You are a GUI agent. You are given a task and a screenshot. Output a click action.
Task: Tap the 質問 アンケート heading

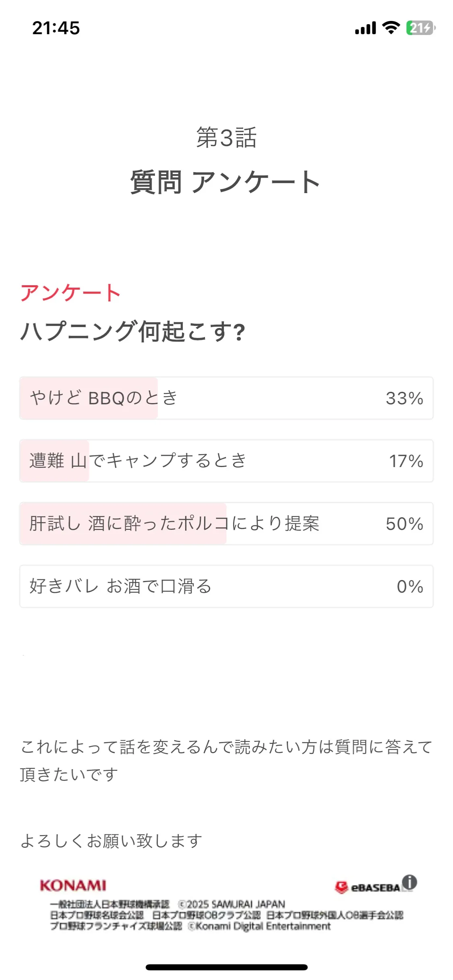pyautogui.click(x=225, y=182)
